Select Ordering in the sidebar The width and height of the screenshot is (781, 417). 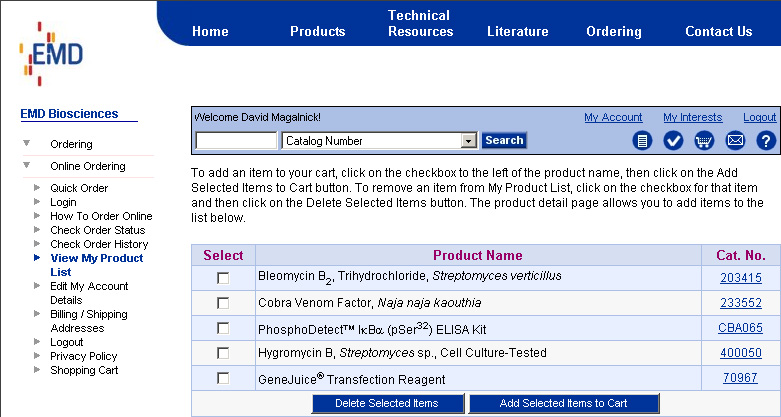[x=71, y=144]
